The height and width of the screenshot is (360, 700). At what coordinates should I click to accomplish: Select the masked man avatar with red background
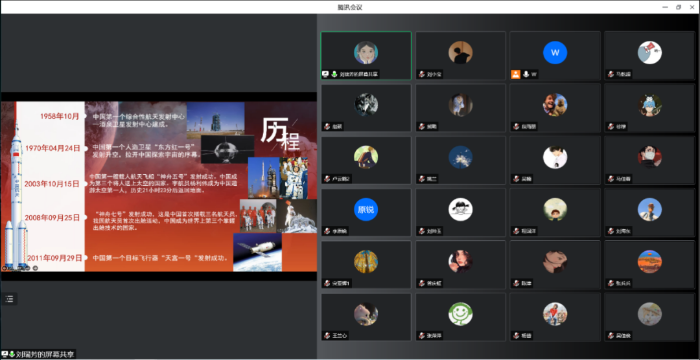click(650, 157)
